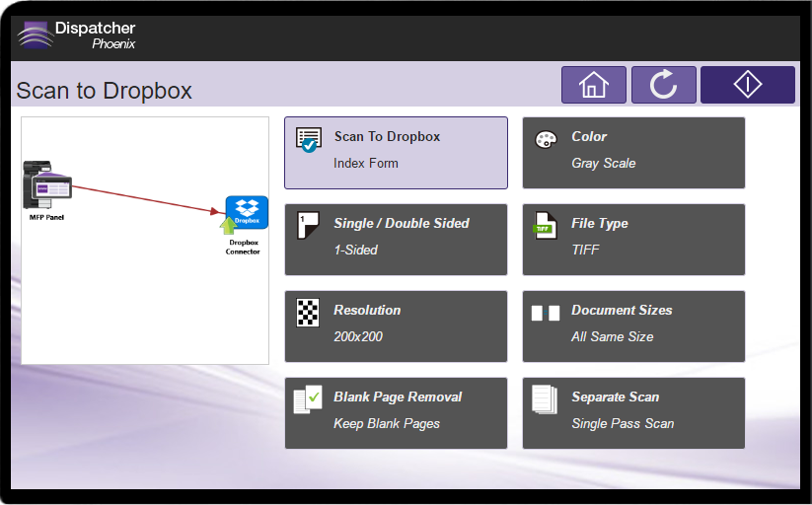Click the Dispatcher Phoenix logo

tap(76, 36)
